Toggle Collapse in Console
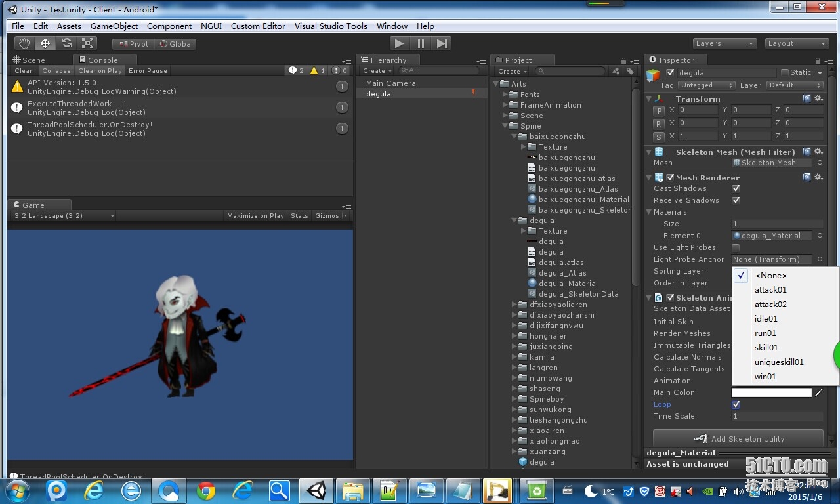Viewport: 840px width, 504px height. click(56, 70)
